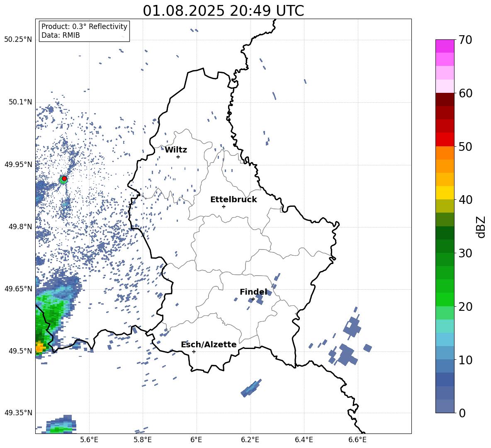Click the title "01.08.2025 20:49 UTC"
This screenshot has width=491, height=448.
tap(223, 11)
